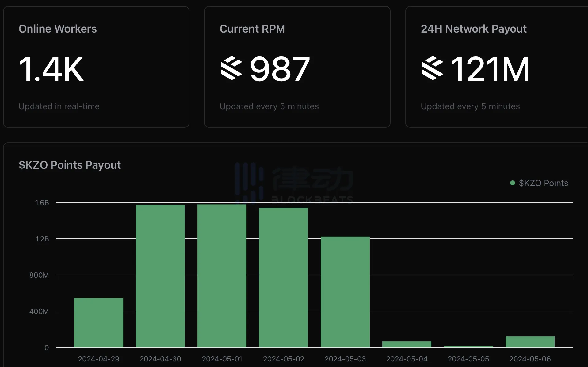Click the 2024-04-29 payout bar
This screenshot has width=588, height=367.
99,322
